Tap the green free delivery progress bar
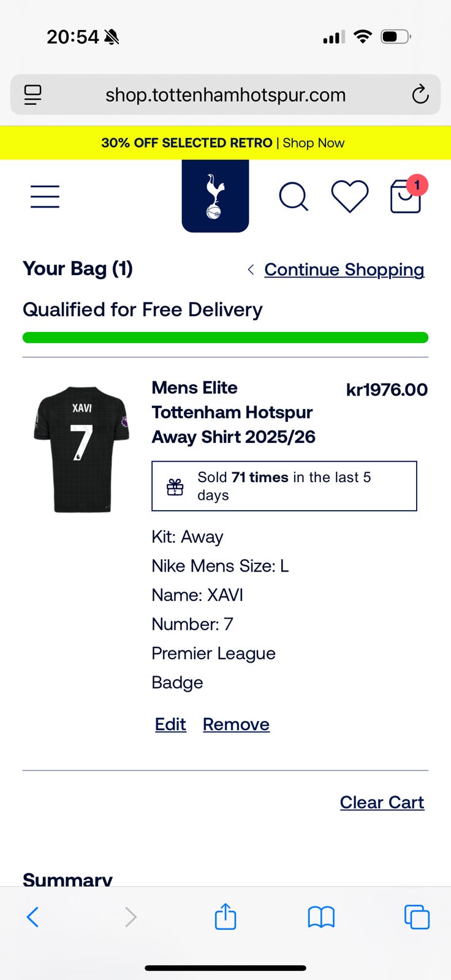 point(225,337)
